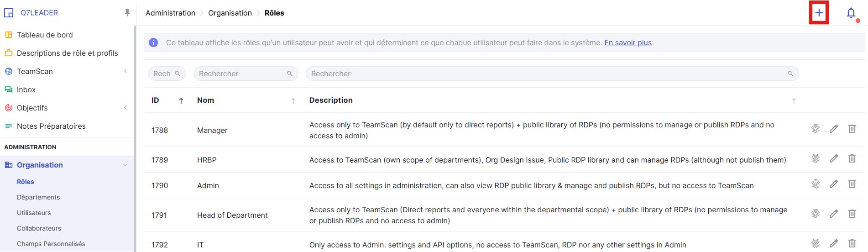Image resolution: width=868 pixels, height=252 pixels.
Task: Go to Départements submenu item
Action: (x=38, y=197)
